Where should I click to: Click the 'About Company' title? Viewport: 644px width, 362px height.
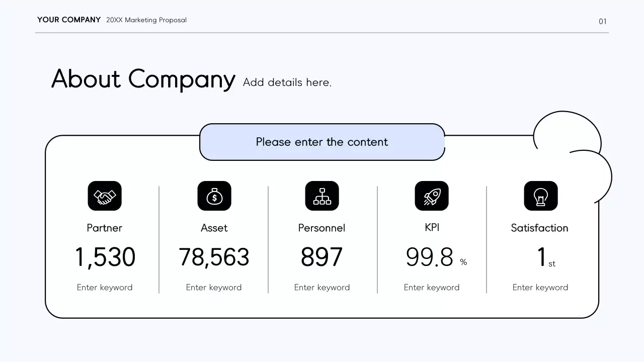(143, 79)
